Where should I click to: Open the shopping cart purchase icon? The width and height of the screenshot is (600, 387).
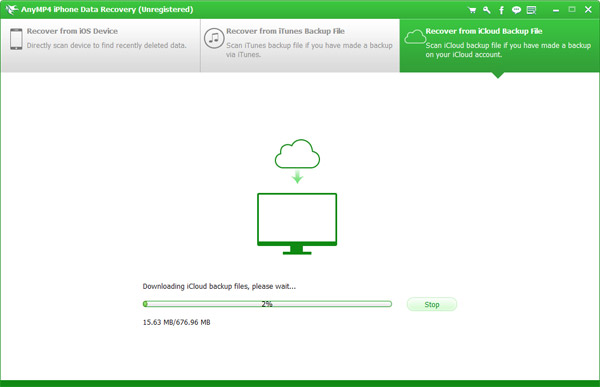click(472, 10)
